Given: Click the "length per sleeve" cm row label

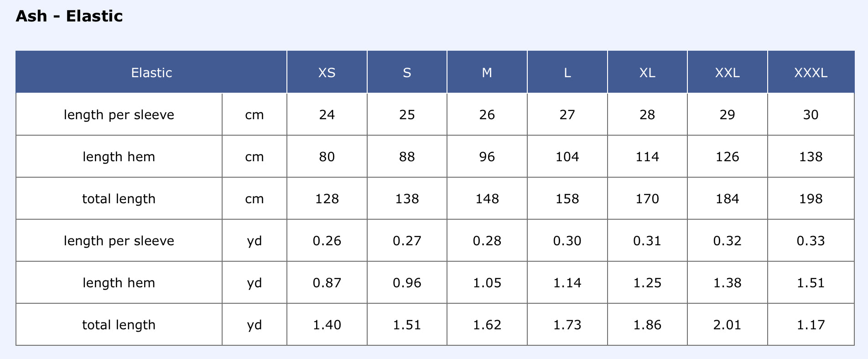Looking at the screenshot, I should [x=119, y=115].
